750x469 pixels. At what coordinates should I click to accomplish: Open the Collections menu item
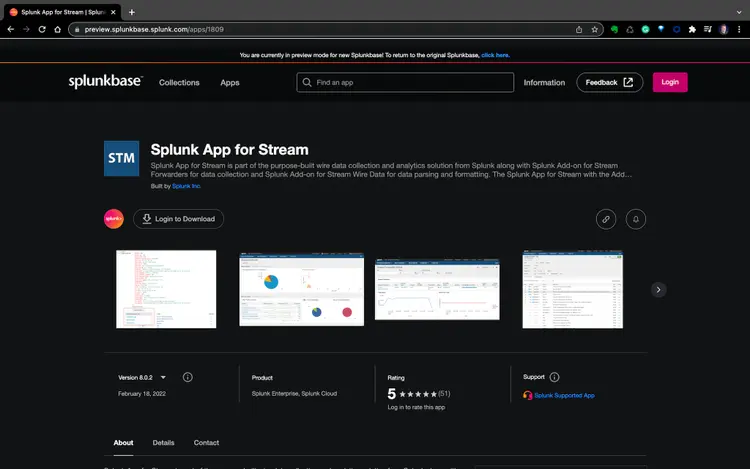tap(179, 83)
